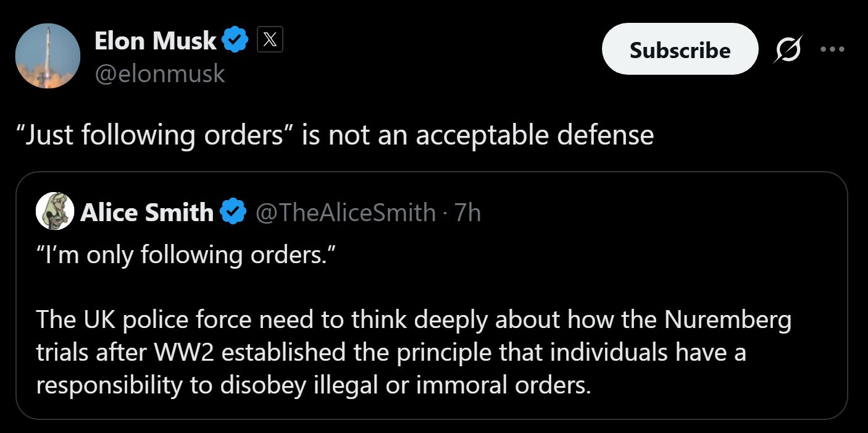The height and width of the screenshot is (433, 868).
Task: Click the phrase "acceptable defense" in main post
Action: 535,135
